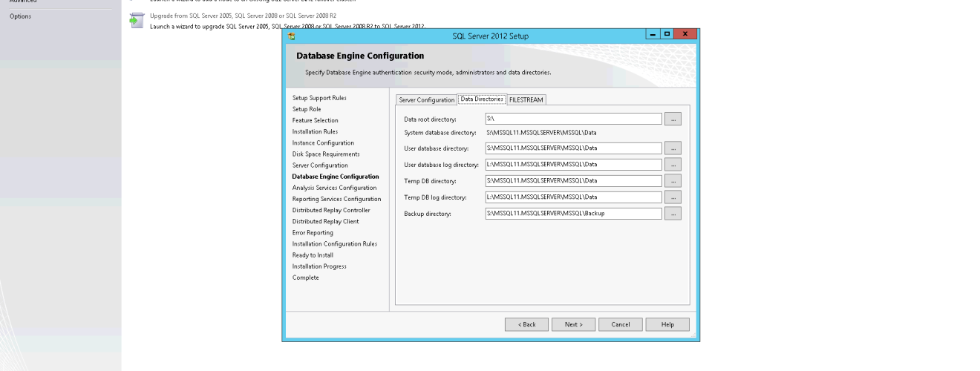
Task: Select the Database Engine Configuration step
Action: point(336,177)
